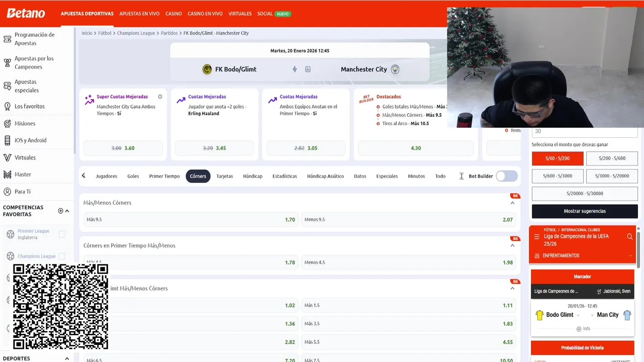This screenshot has height=362, width=644.
Task: Click the Apuestas especiales ticket icon
Action: [x=7, y=86]
